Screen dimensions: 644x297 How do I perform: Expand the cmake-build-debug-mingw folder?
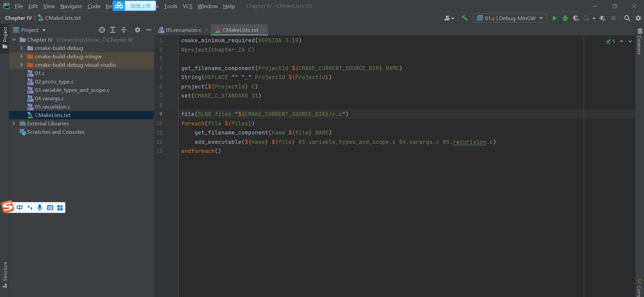coord(21,56)
